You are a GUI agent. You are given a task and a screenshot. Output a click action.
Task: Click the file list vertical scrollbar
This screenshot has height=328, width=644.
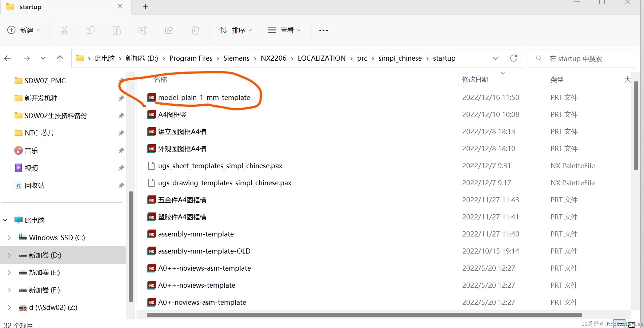coord(636,125)
